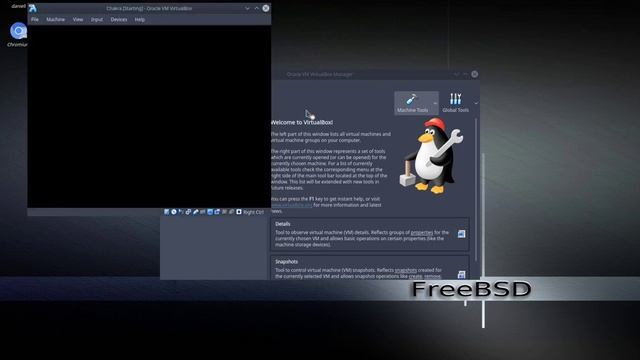Click the Tux penguin welcome image
The image size is (640, 360).
[x=431, y=156]
